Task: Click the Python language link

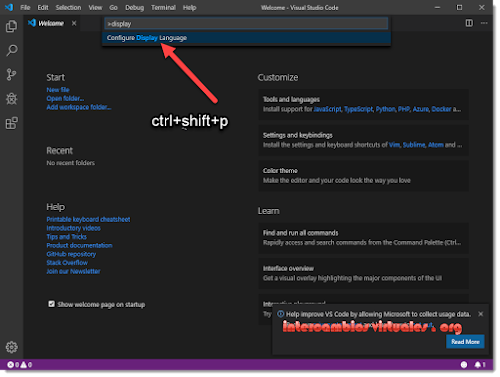Action: click(x=385, y=109)
